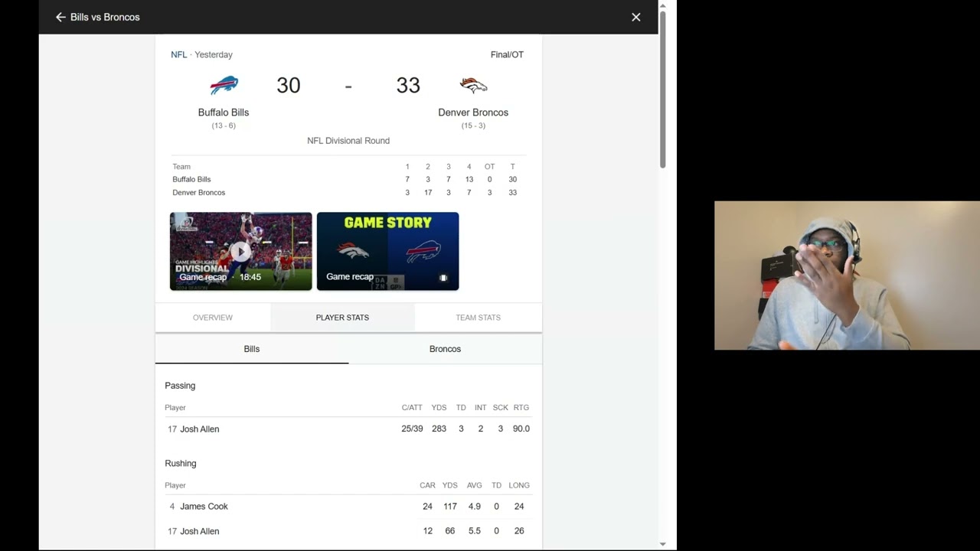Image resolution: width=980 pixels, height=551 pixels.
Task: Click James Cook's 117 rushing yards value
Action: pos(450,506)
